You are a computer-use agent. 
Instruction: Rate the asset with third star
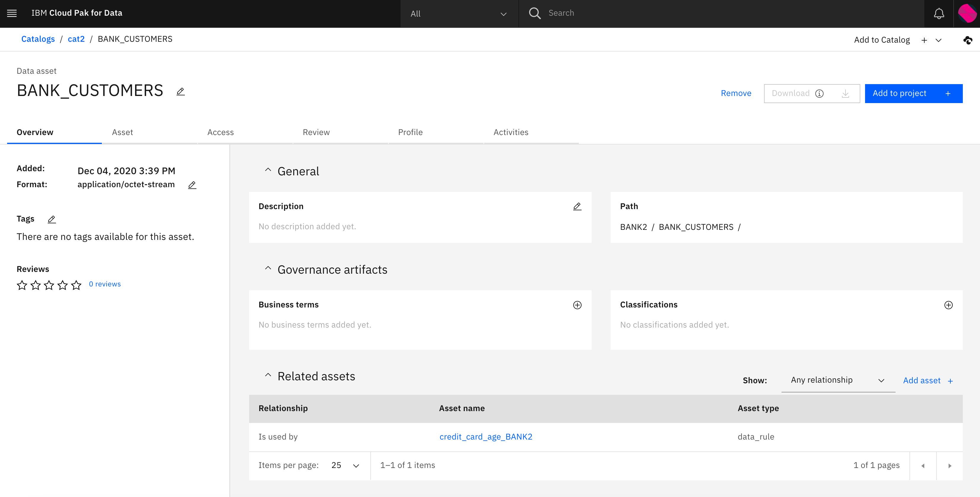coord(49,285)
